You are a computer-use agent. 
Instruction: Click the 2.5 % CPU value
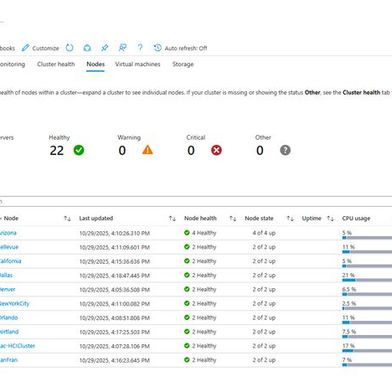tap(349, 303)
